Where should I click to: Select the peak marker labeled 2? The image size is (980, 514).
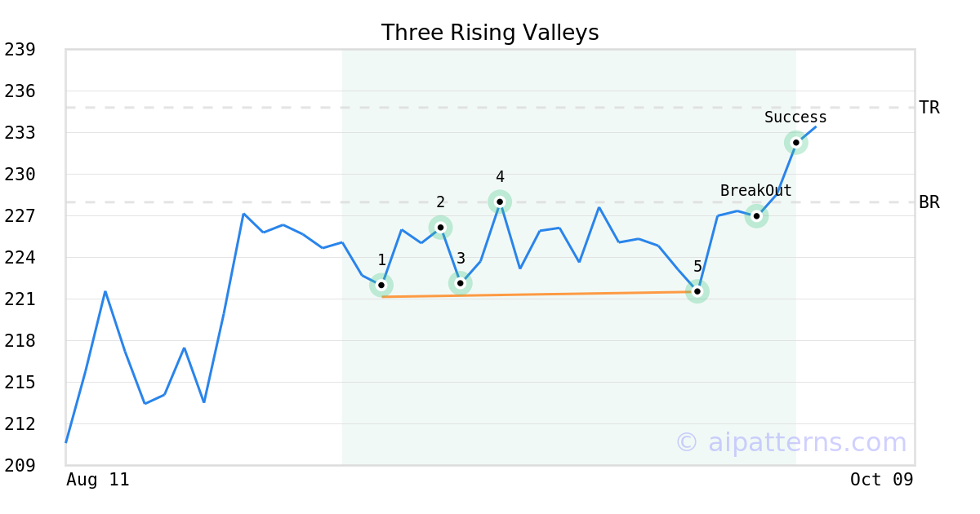441,228
